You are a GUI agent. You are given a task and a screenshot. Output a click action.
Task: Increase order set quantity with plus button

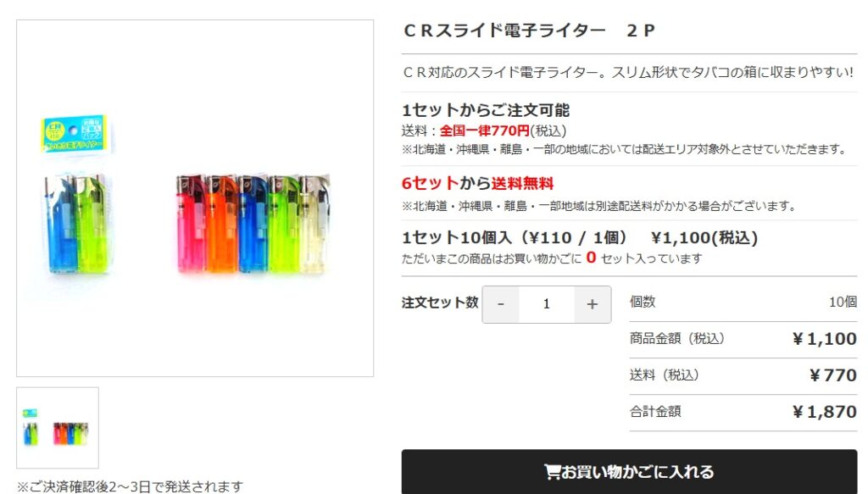click(x=593, y=304)
